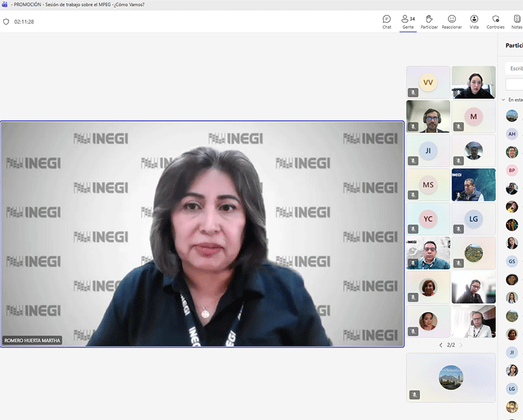Select the VV participant tile
The height and width of the screenshot is (420, 523).
pyautogui.click(x=428, y=82)
